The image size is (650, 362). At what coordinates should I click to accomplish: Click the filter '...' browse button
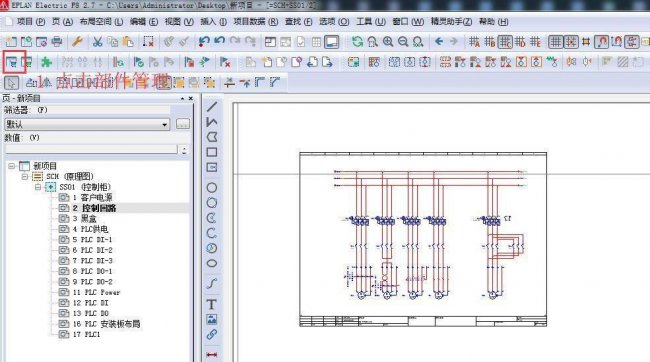click(x=183, y=124)
